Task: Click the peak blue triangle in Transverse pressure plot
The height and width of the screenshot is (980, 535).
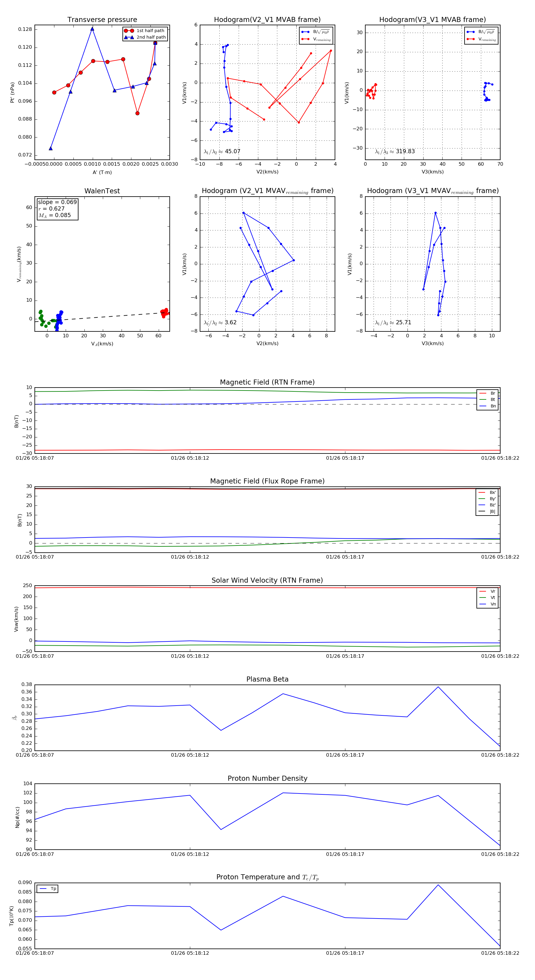Action: click(92, 29)
